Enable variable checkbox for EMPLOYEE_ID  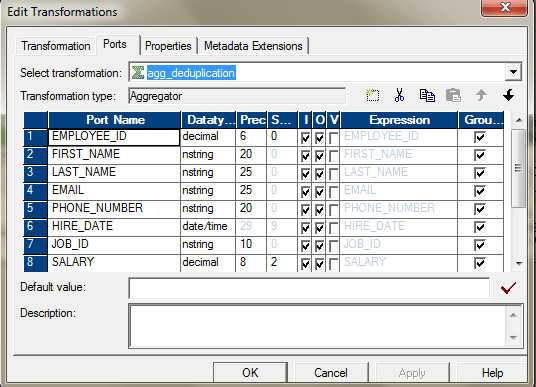(333, 138)
